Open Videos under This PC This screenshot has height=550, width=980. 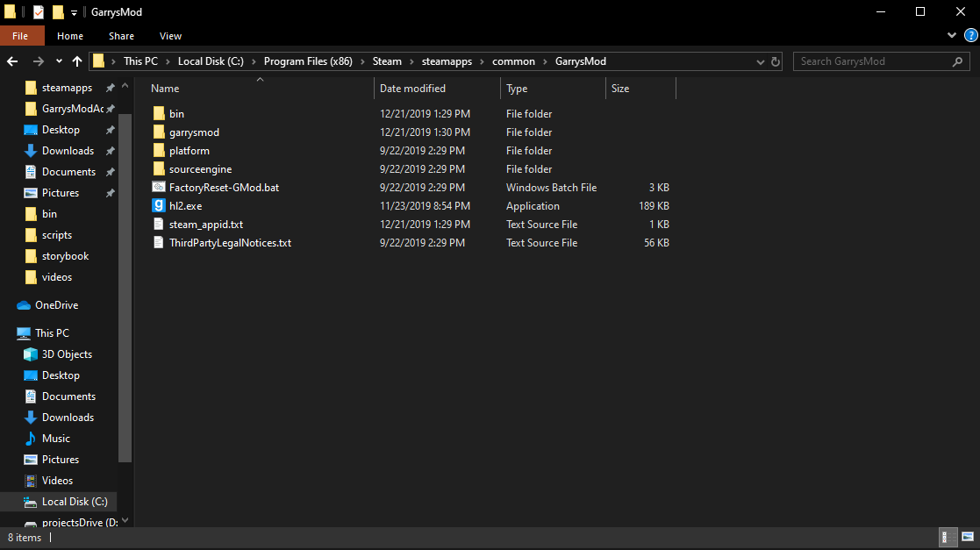48,481
